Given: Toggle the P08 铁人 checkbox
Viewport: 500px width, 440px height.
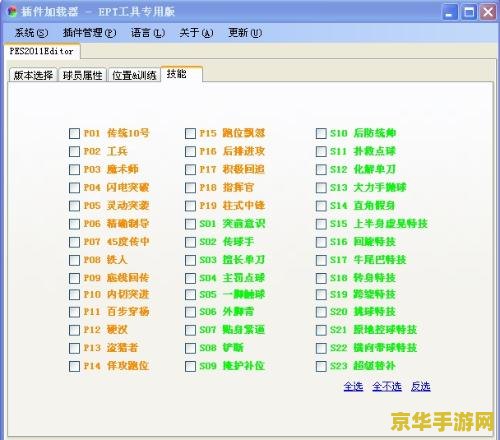Looking at the screenshot, I should 74,260.
